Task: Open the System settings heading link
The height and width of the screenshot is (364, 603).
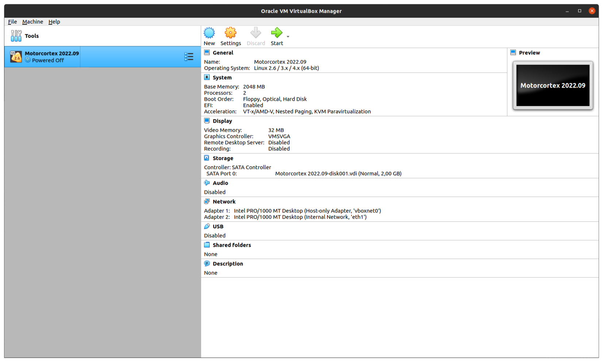Action: click(222, 77)
